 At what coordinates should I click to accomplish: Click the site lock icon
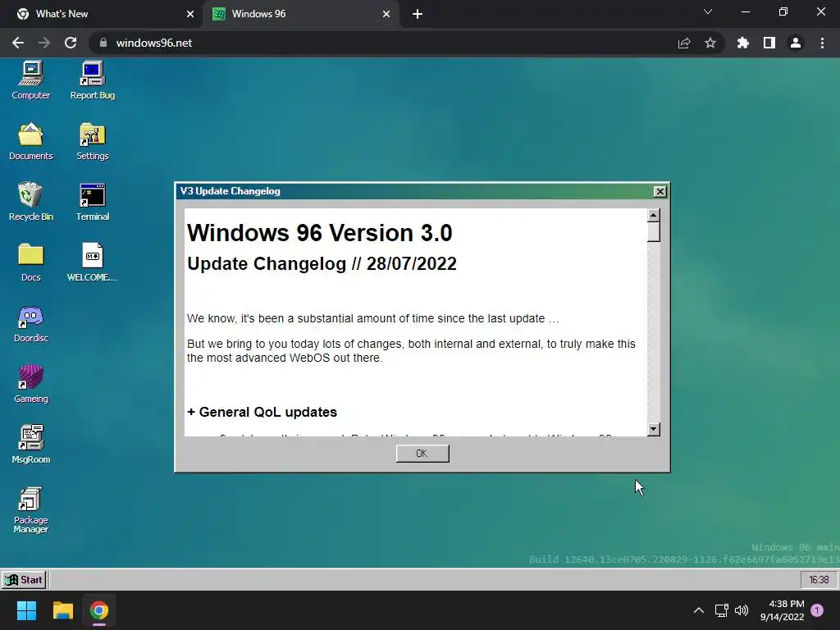point(103,43)
